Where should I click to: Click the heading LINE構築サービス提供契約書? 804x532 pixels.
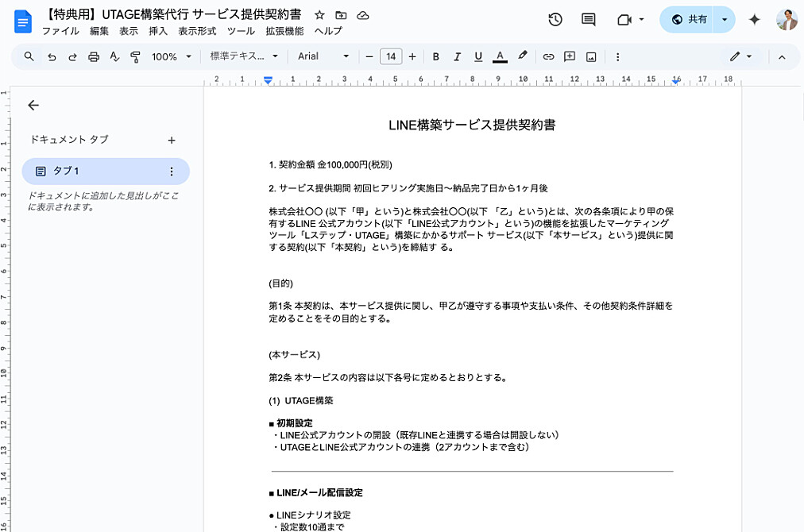(x=472, y=125)
